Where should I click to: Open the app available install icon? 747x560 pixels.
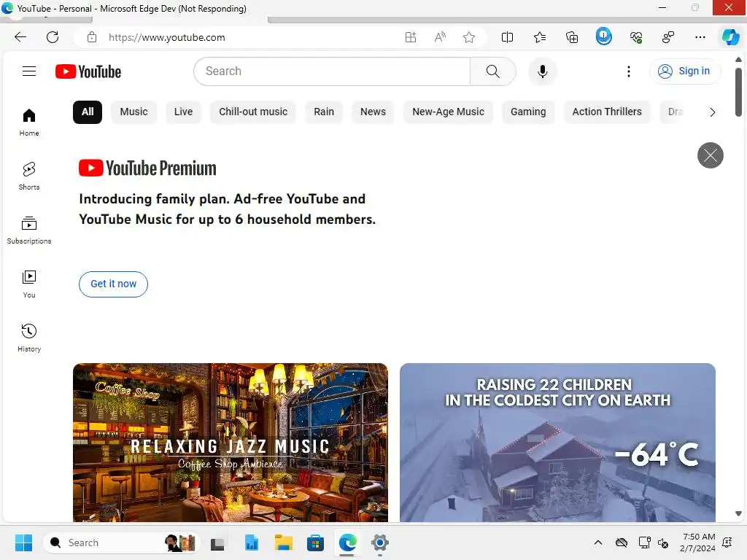pos(411,37)
